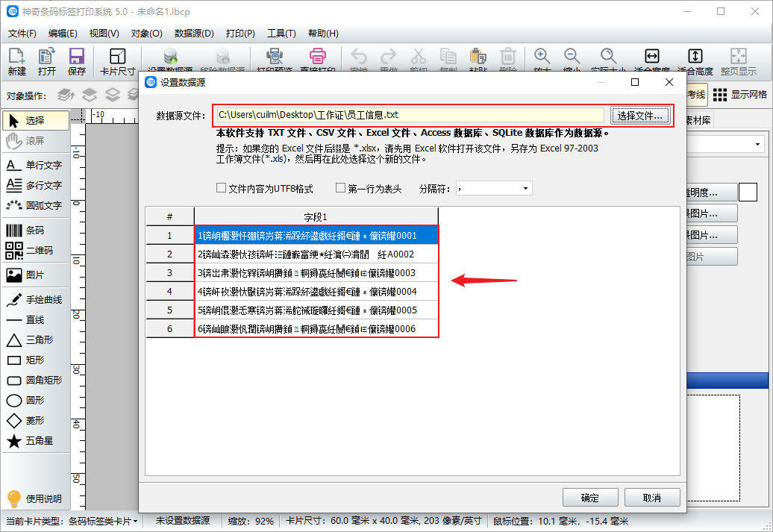Enable 文件内容为UTF8格式 checkbox

click(x=221, y=189)
